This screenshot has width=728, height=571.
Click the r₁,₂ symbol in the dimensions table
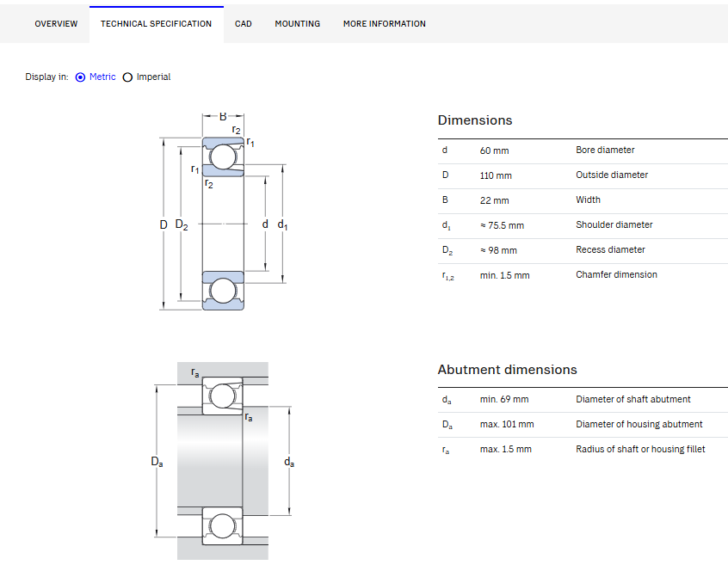click(447, 276)
